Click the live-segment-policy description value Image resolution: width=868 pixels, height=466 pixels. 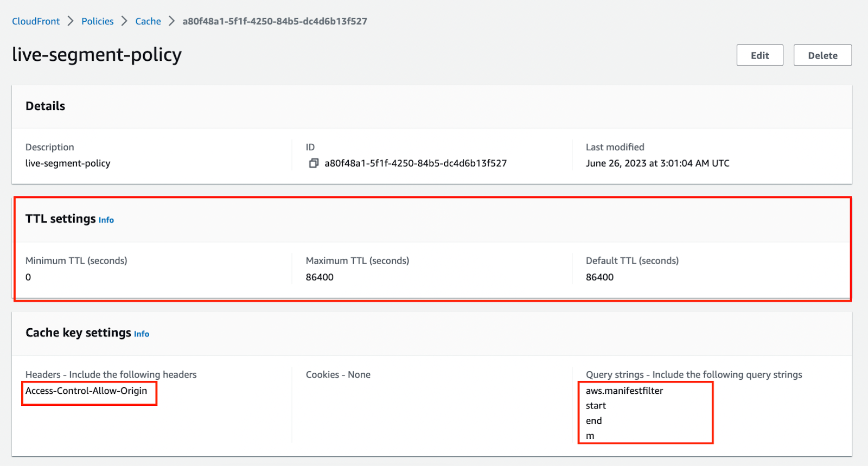[x=68, y=163]
